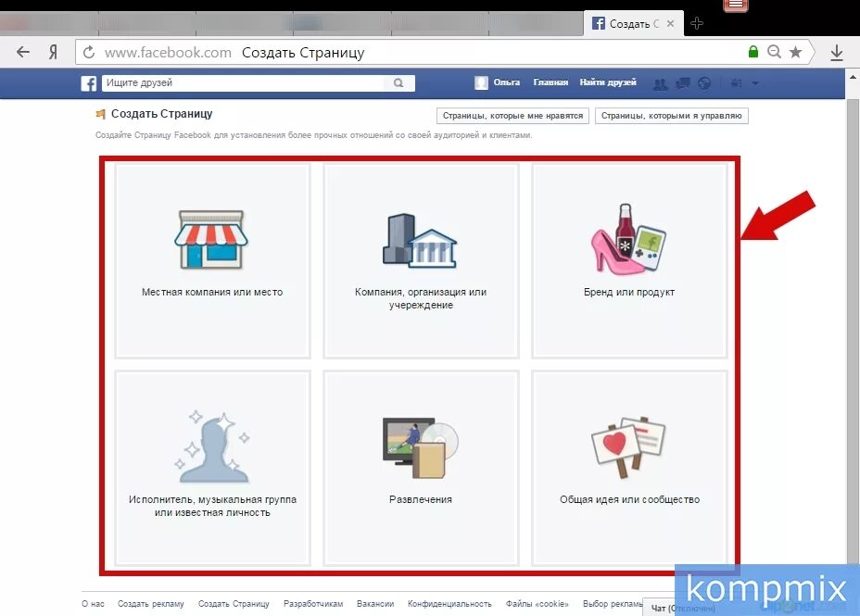
Task: Open messages icon in header
Action: [683, 83]
